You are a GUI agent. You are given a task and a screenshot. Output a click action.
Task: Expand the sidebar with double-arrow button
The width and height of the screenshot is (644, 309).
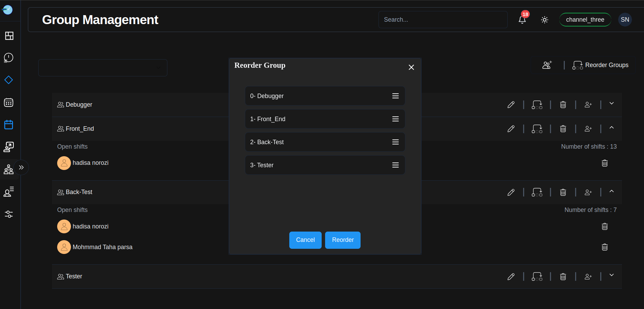click(x=21, y=168)
